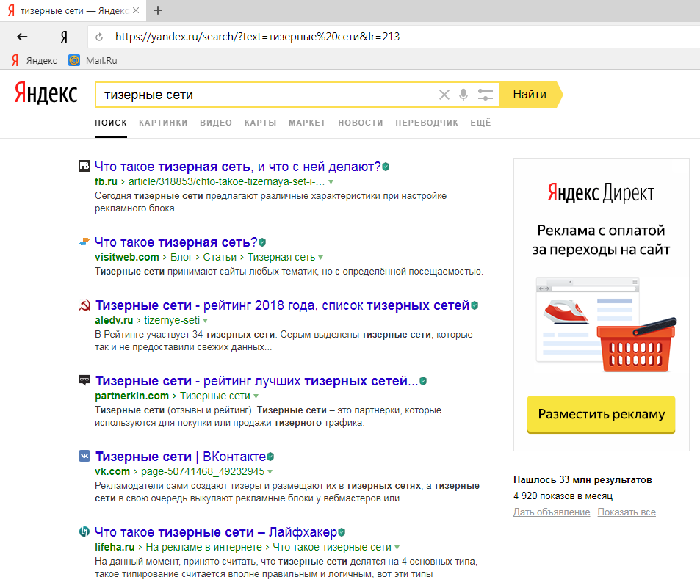Click the aledv.ru domain link
700x588 pixels.
click(114, 320)
